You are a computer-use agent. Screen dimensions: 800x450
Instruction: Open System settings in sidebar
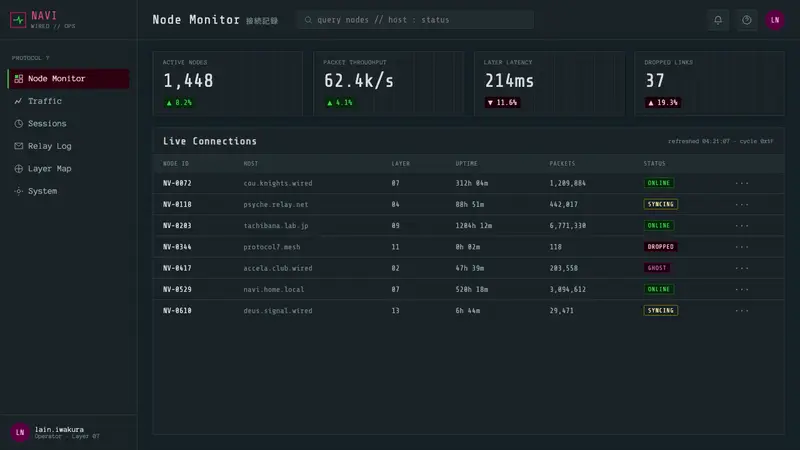(68, 191)
